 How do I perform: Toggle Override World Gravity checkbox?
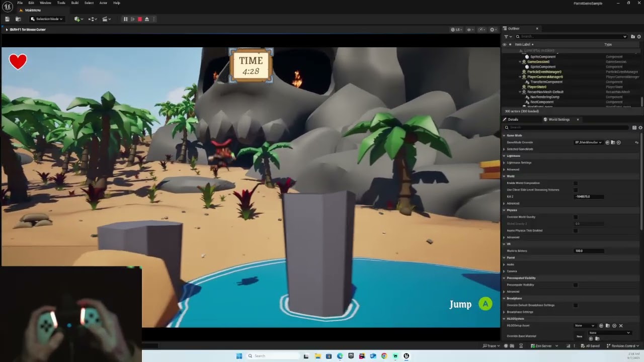[x=576, y=217]
